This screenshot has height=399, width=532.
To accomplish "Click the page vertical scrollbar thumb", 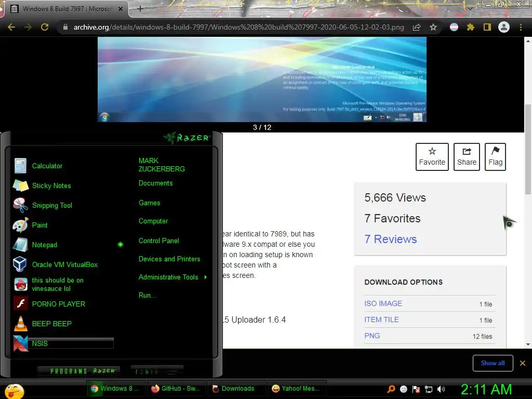I will (x=528, y=149).
